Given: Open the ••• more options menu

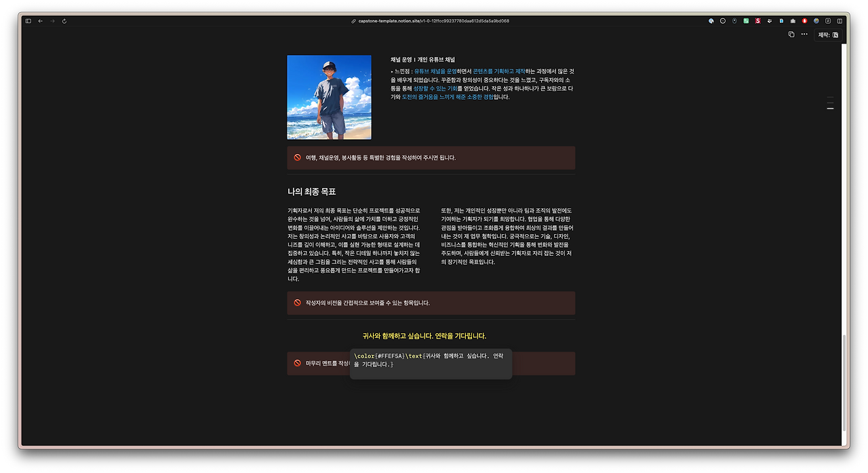Looking at the screenshot, I should click(804, 34).
